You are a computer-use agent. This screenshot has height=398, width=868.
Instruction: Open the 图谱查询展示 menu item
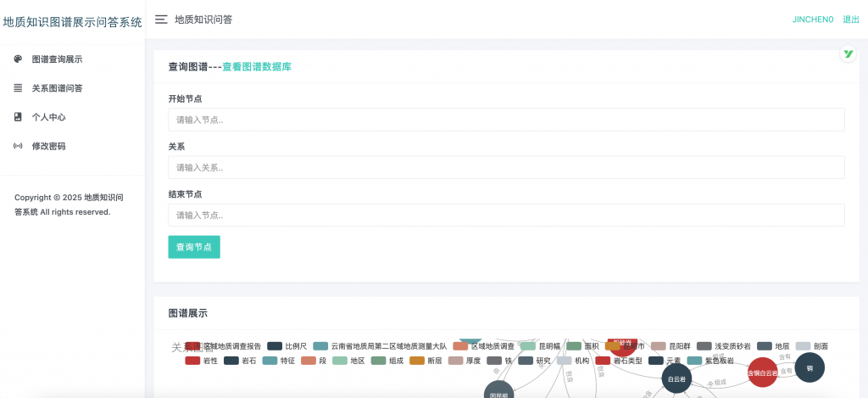pyautogui.click(x=57, y=59)
